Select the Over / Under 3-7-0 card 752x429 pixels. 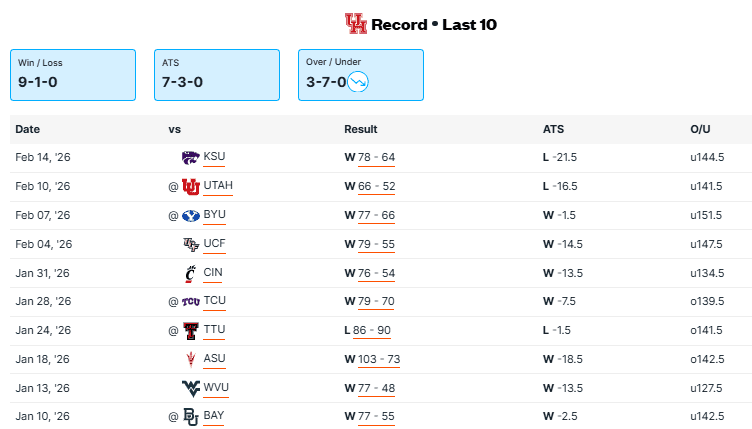pyautogui.click(x=360, y=74)
